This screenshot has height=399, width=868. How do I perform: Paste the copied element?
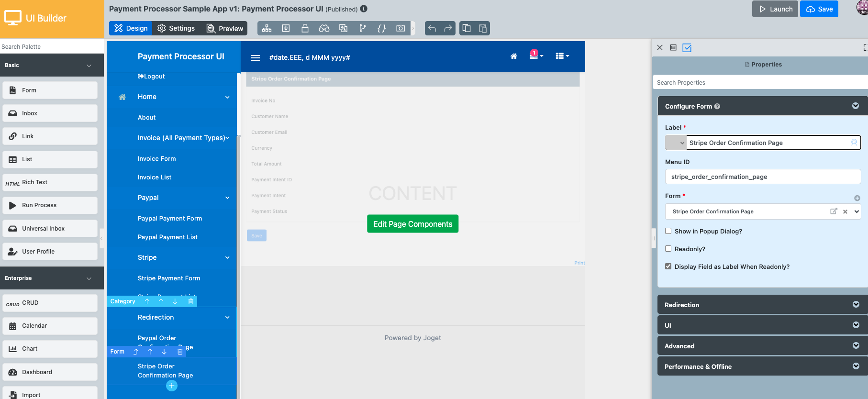coord(483,28)
